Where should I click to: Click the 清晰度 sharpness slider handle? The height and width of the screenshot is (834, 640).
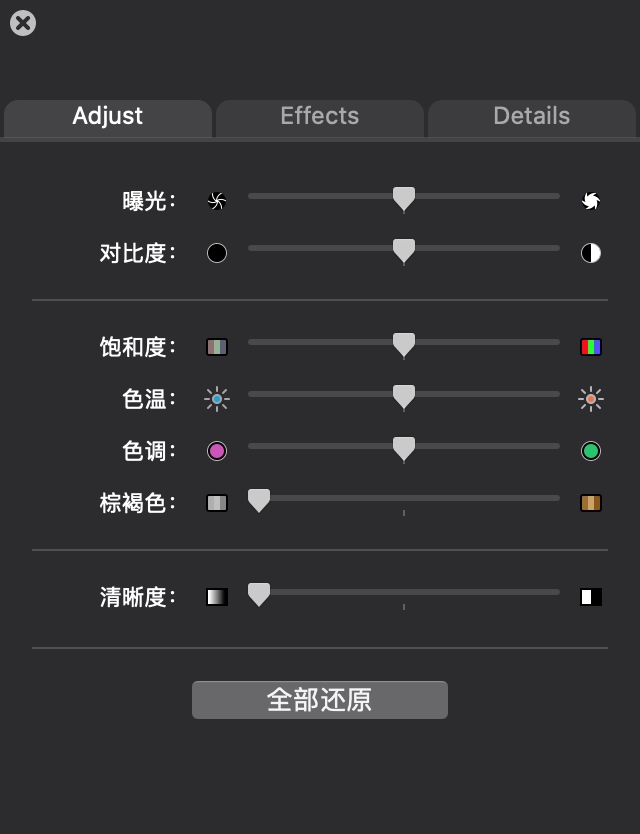(x=259, y=594)
